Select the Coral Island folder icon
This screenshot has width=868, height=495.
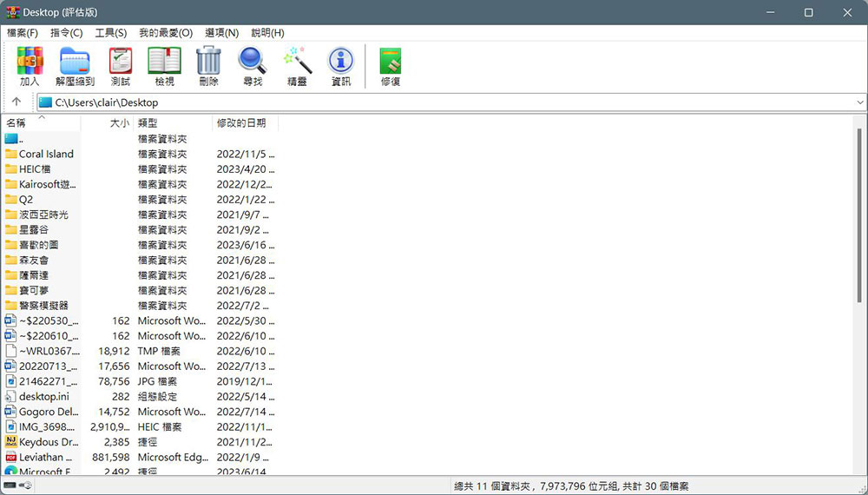click(10, 154)
